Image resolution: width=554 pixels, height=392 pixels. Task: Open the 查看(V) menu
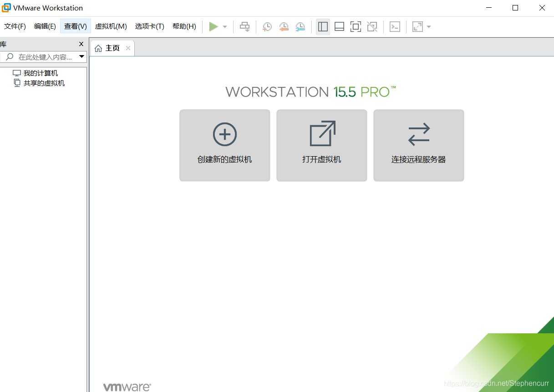click(75, 26)
